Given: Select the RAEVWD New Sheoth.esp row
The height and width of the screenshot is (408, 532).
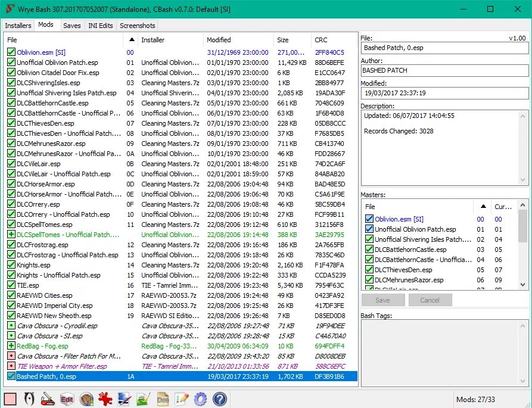Looking at the screenshot, I should click(x=182, y=316).
